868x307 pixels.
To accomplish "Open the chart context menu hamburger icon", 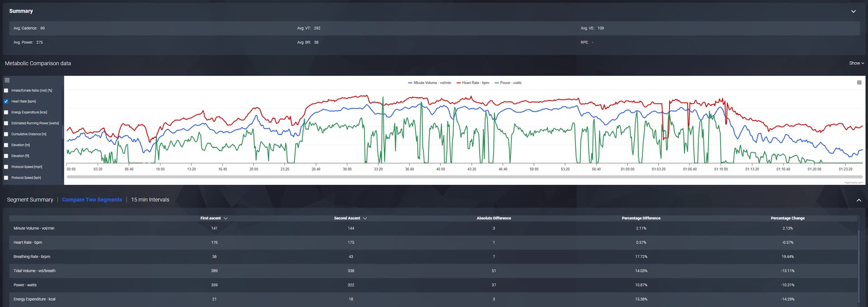I will [859, 83].
